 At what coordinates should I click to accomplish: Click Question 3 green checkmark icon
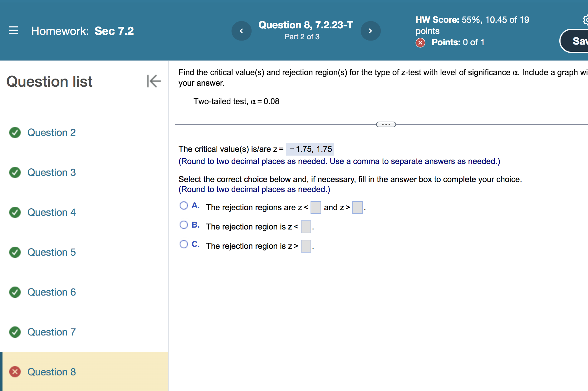15,172
